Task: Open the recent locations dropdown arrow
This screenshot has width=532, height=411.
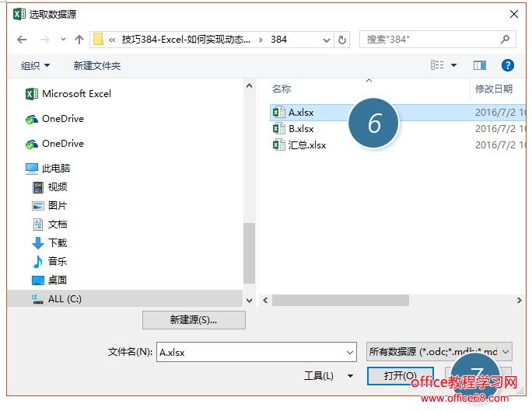Action: pos(63,40)
